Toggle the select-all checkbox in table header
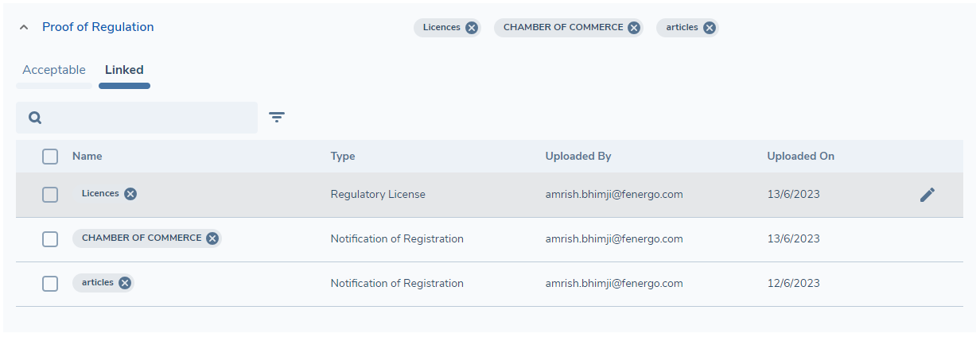 point(50,157)
